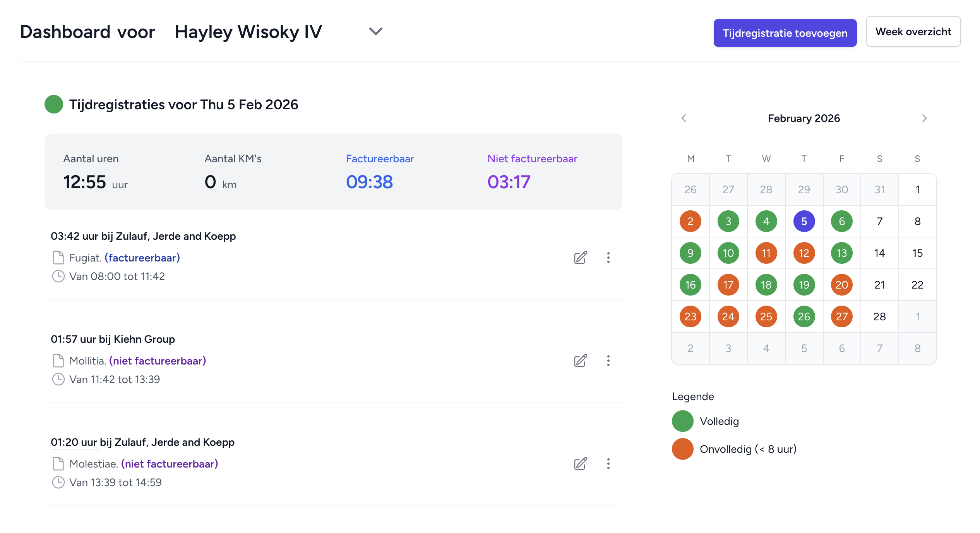Select February 11 in the calendar

[766, 253]
